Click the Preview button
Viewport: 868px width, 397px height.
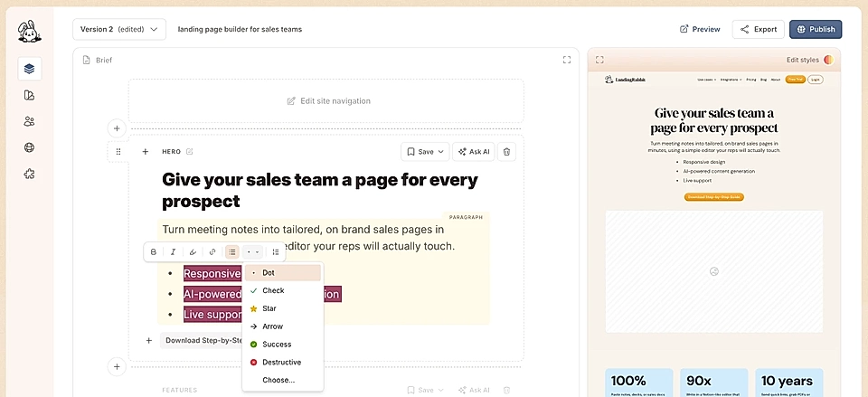700,29
